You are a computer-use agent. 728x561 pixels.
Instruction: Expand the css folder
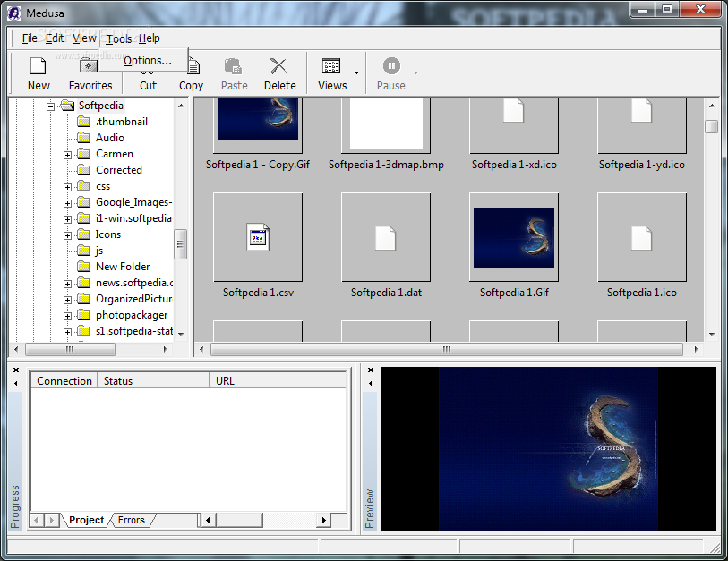click(68, 187)
